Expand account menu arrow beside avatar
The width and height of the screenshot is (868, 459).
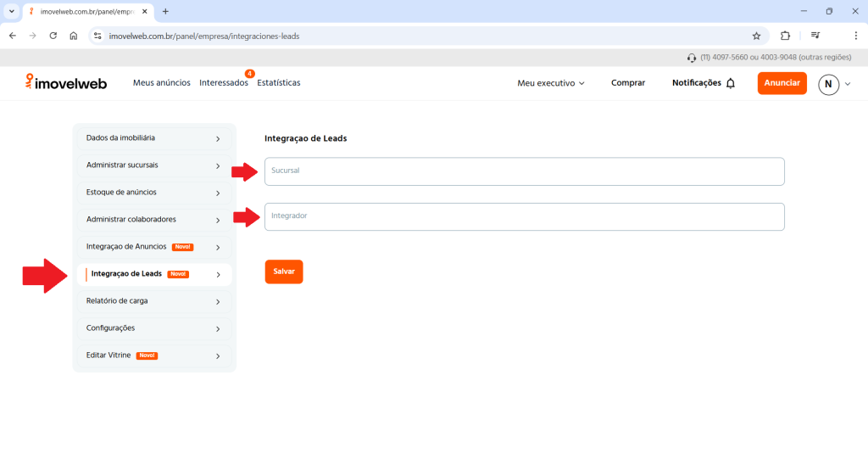848,84
